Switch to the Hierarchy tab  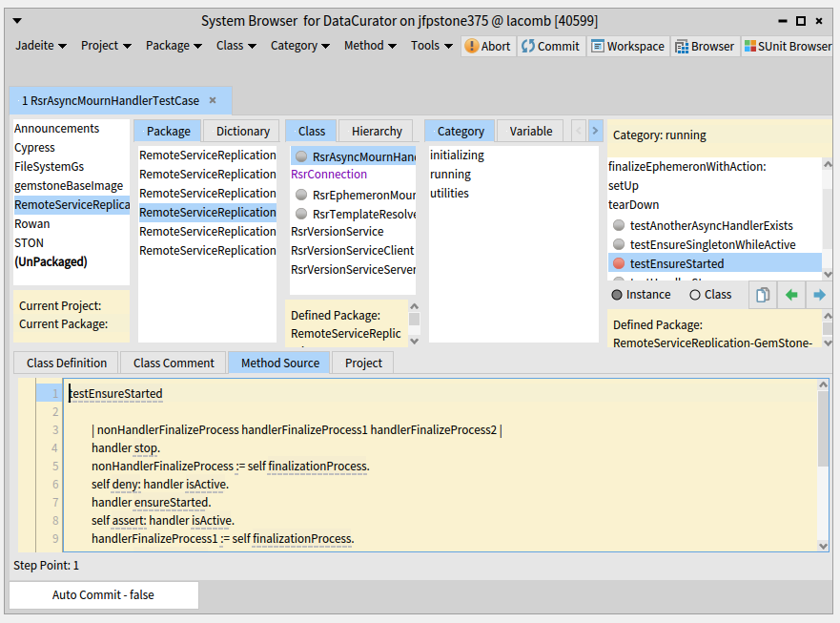click(377, 132)
